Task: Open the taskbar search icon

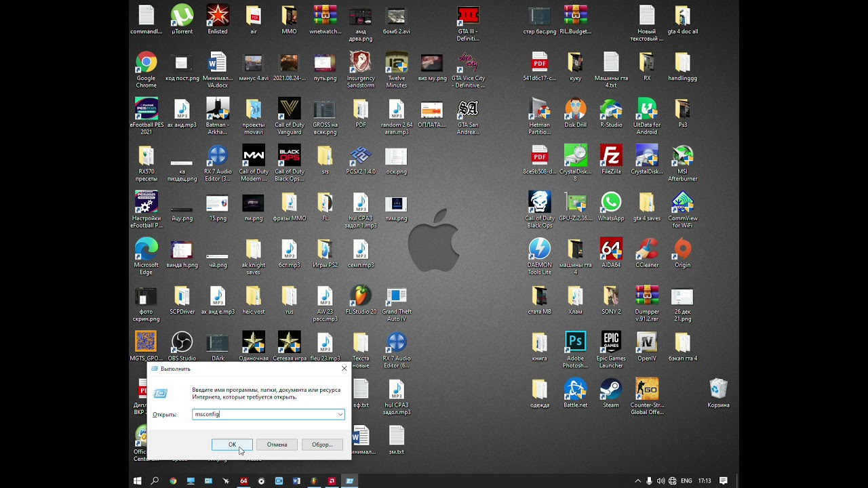Action: click(155, 481)
